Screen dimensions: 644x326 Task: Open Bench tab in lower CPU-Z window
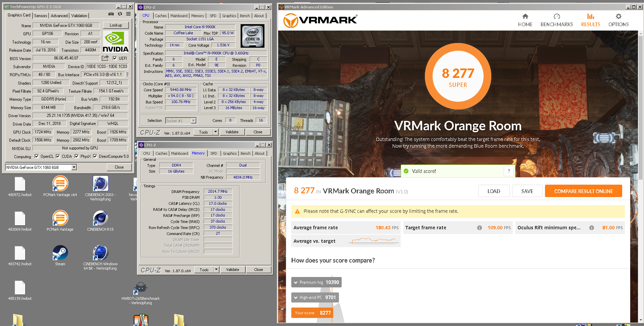245,153
